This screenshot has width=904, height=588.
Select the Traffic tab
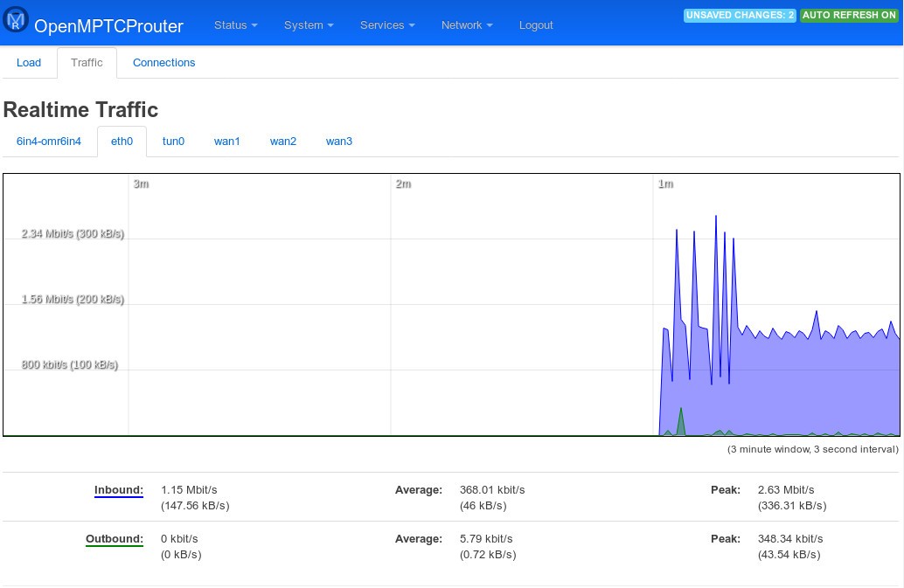point(87,63)
